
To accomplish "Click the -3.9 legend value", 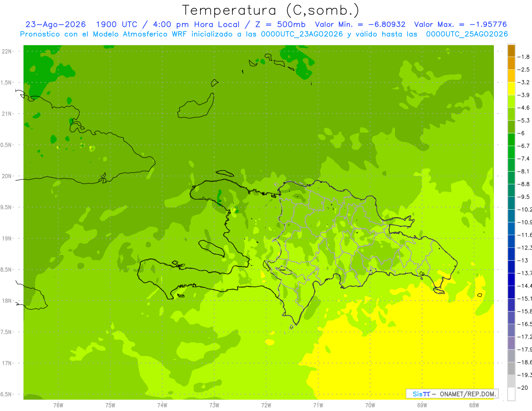I will pyautogui.click(x=524, y=95).
